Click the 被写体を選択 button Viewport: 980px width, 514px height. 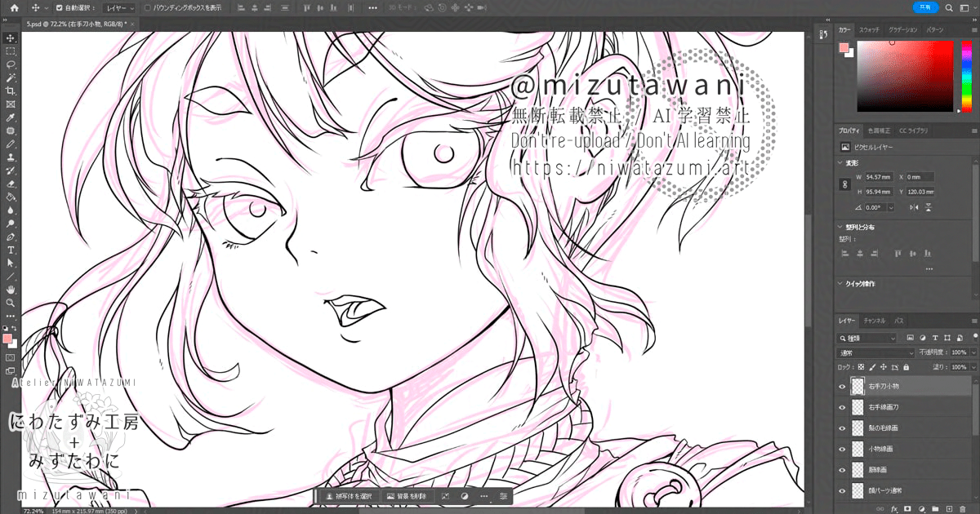pos(348,496)
